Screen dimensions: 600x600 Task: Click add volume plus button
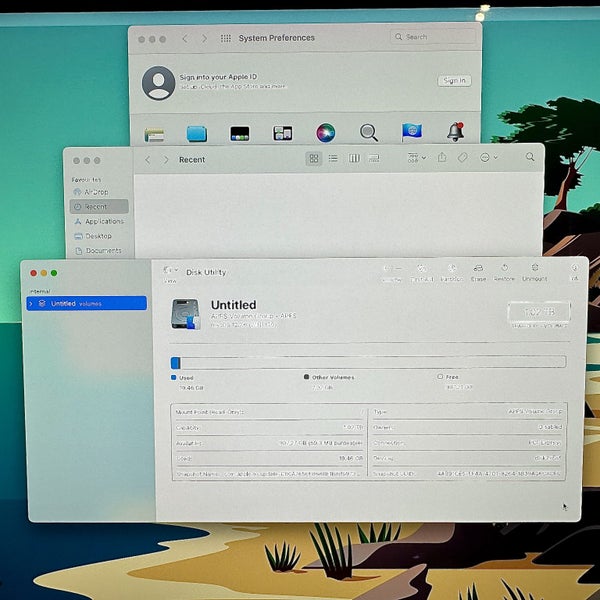pyautogui.click(x=387, y=269)
